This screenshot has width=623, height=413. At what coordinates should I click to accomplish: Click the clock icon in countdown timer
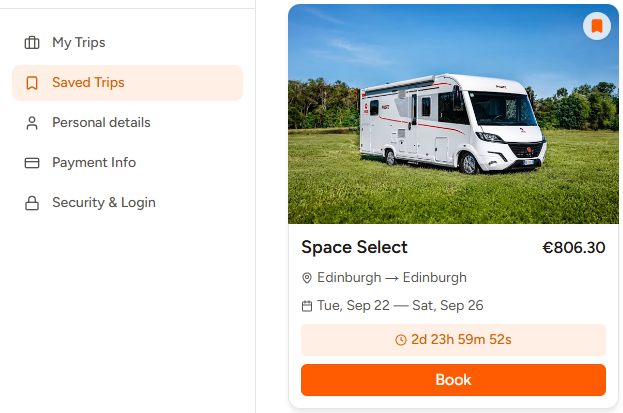pos(400,340)
